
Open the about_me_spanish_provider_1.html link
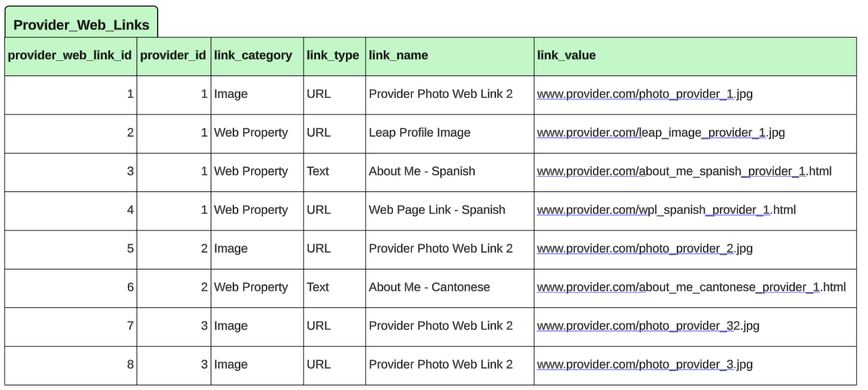point(684,171)
